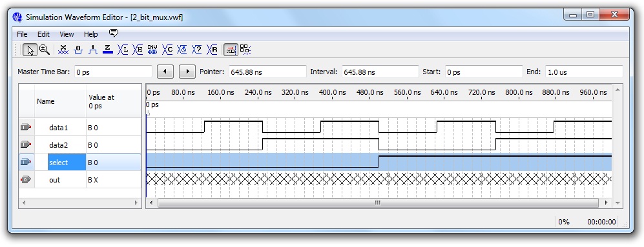The width and height of the screenshot is (644, 247).
Task: Open the Edit menu
Action: pos(43,34)
